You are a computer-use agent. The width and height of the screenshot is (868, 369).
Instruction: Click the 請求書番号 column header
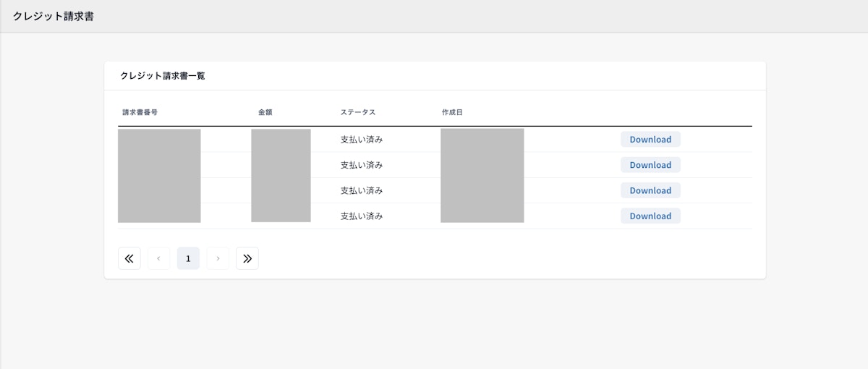[x=140, y=112]
